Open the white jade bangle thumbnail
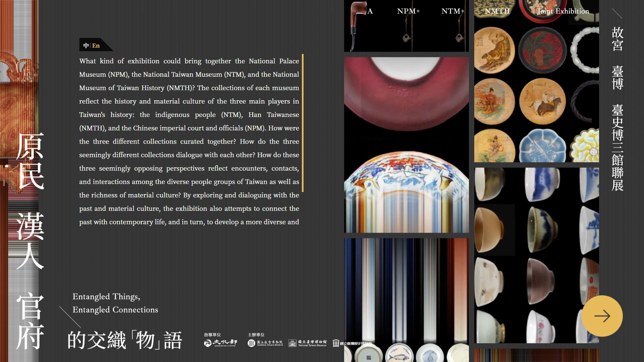Image resolution: width=644 pixels, height=362 pixels. pos(585,50)
